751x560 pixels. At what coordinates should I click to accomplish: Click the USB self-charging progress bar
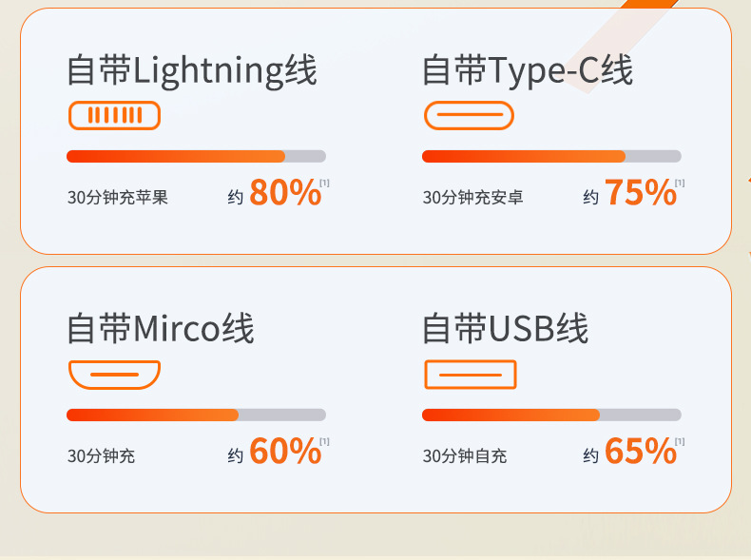pos(551,415)
